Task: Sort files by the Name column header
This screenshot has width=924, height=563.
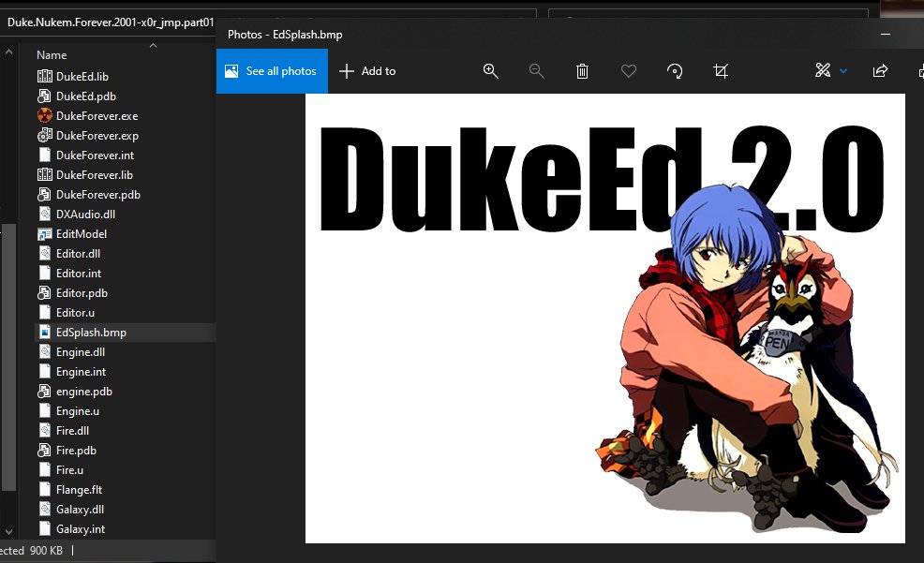Action: coord(52,54)
